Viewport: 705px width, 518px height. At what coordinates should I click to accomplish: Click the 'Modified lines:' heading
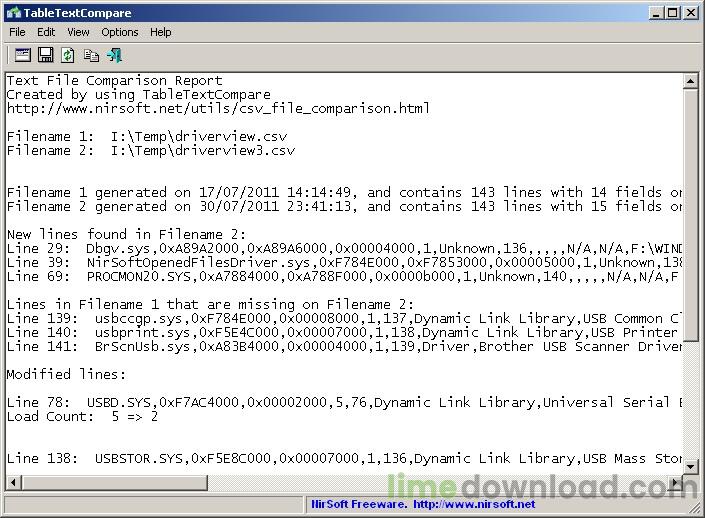click(66, 374)
